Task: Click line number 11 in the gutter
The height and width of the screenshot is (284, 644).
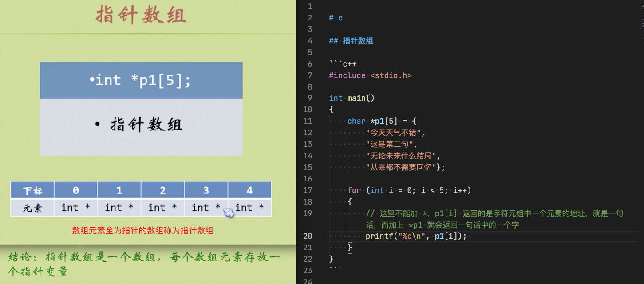Action: click(x=308, y=121)
